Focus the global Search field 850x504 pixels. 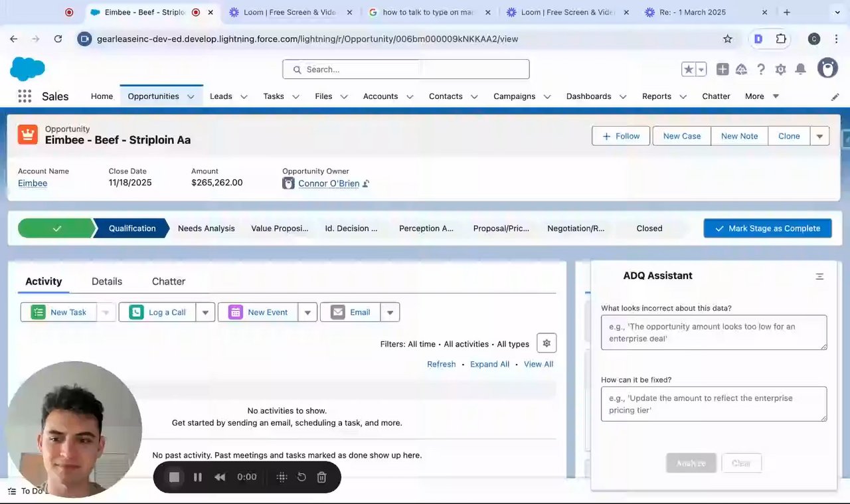[x=406, y=69]
